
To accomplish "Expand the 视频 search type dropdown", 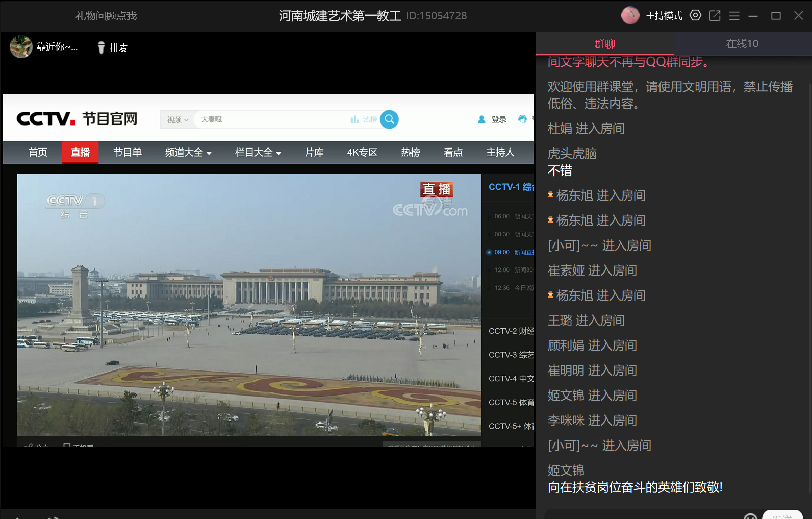I will point(177,119).
